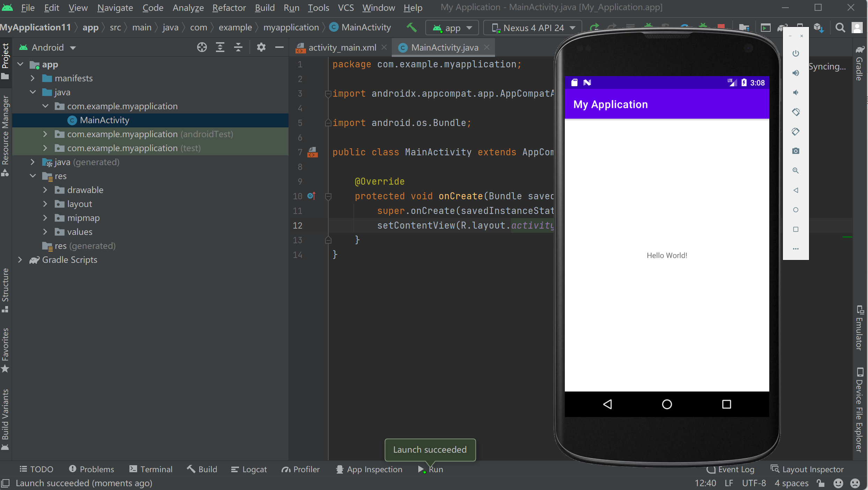
Task: Hide the Project panel with minus icon
Action: coord(279,47)
